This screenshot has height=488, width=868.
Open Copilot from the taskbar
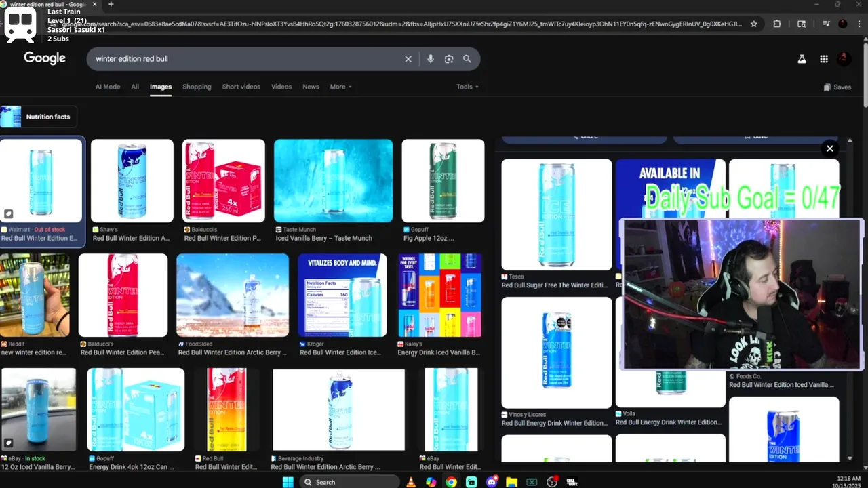pos(431,482)
